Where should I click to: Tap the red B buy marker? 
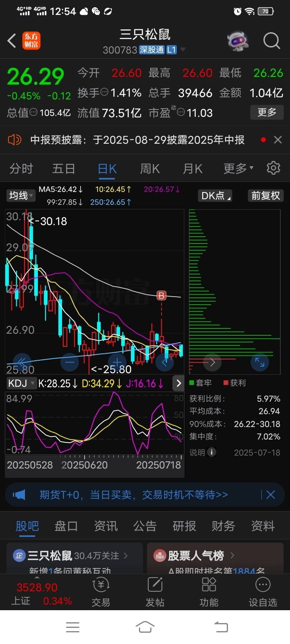point(162,296)
